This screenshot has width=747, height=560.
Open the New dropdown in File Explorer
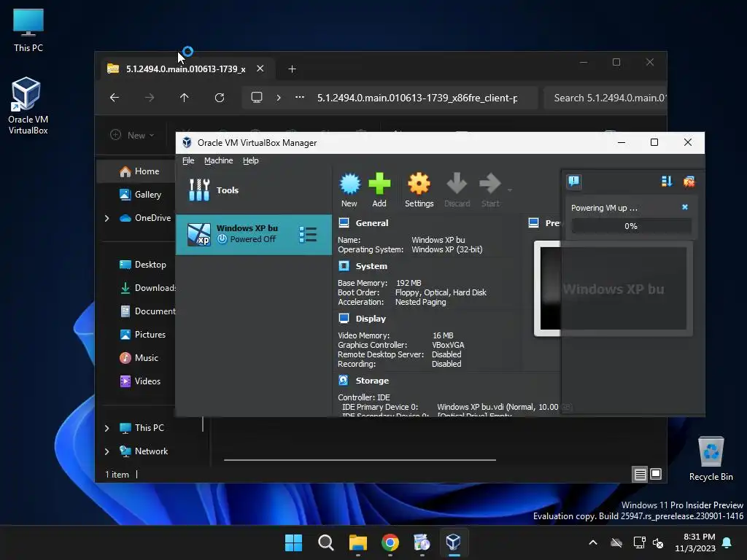133,135
